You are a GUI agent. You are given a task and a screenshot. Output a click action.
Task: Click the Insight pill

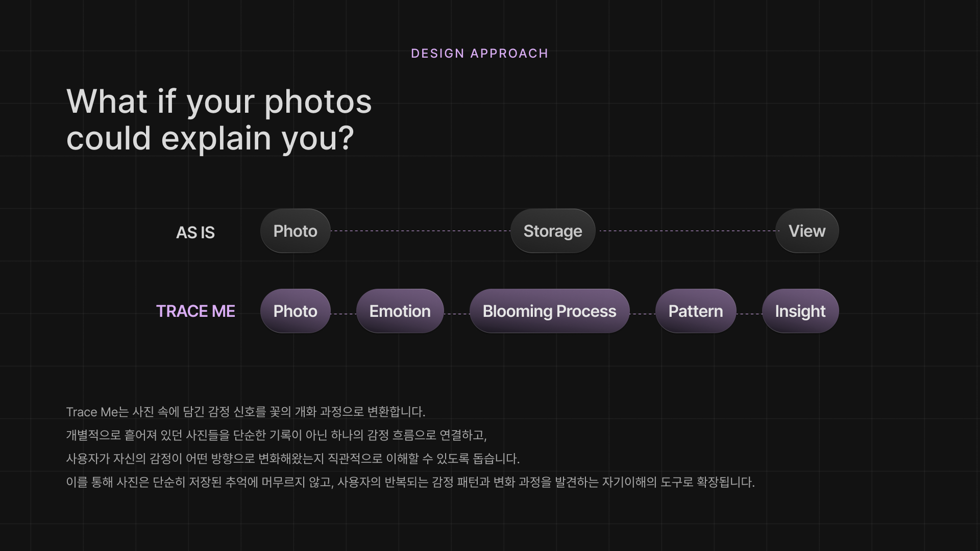pyautogui.click(x=800, y=311)
